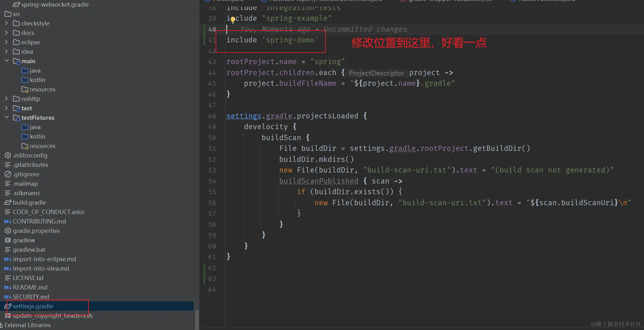The height and width of the screenshot is (330, 644).
Task: Click the shell script icon beside gradlew
Action: [8, 240]
